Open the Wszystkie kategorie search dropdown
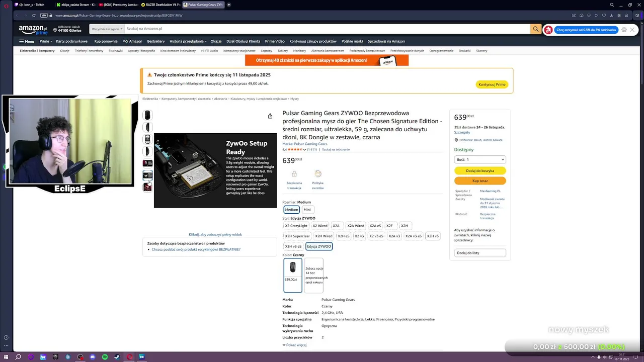Screen dimensions: 644x362 [x=107, y=29]
